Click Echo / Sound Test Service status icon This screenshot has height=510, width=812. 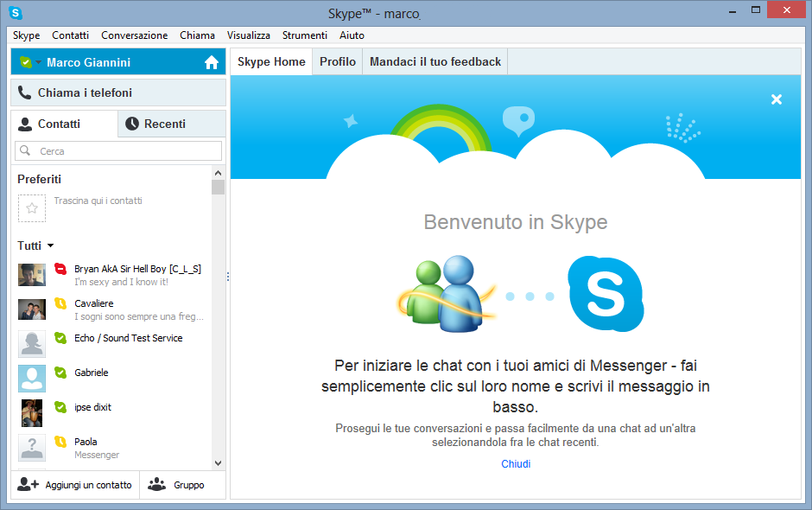(x=60, y=338)
